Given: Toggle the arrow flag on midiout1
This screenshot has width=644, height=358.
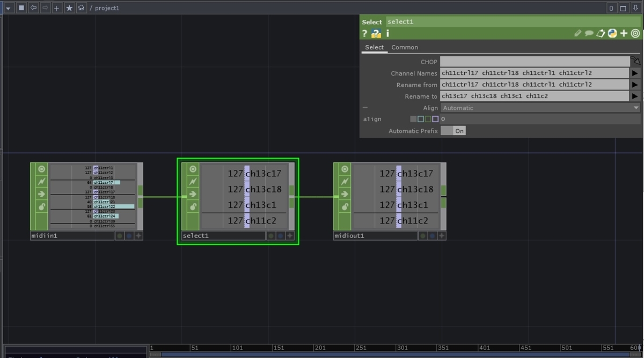Looking at the screenshot, I should (x=345, y=193).
